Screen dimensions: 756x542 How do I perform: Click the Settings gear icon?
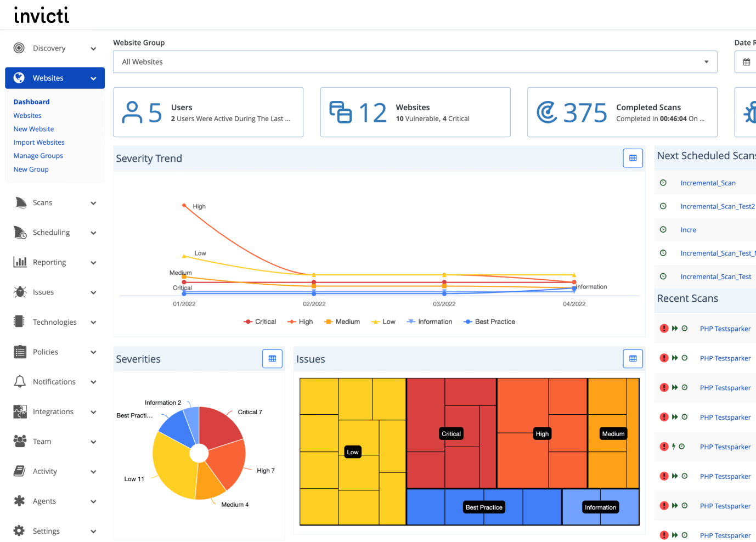[19, 530]
